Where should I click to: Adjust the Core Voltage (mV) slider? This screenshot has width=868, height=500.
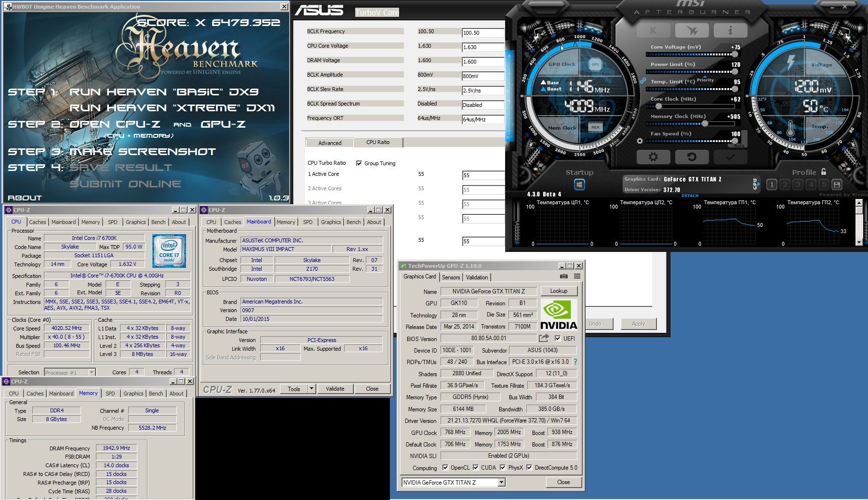tap(734, 54)
